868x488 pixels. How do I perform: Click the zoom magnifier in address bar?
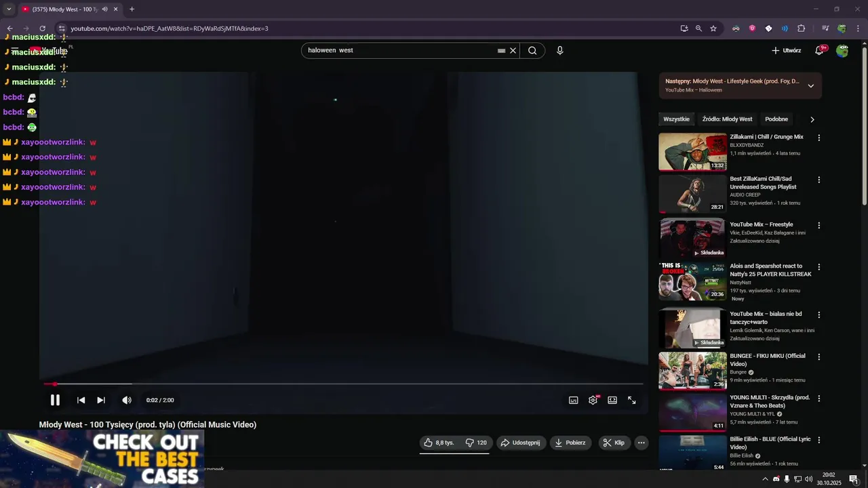click(698, 28)
